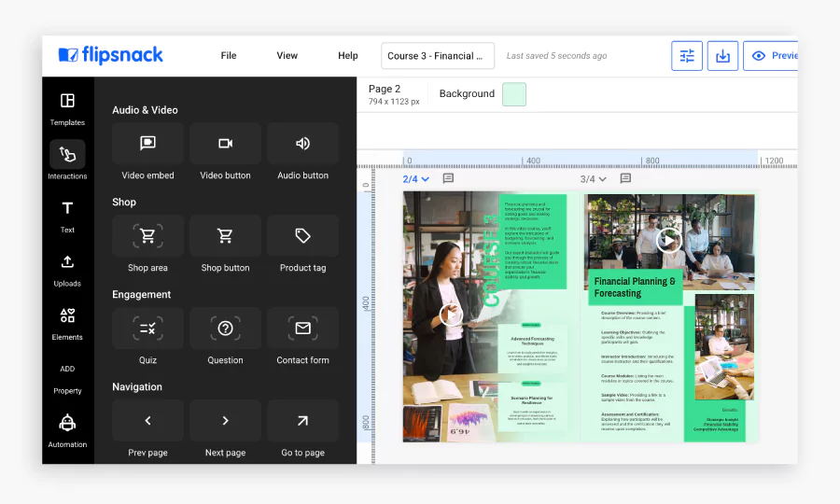Open the View menu
840x504 pixels.
coord(287,55)
